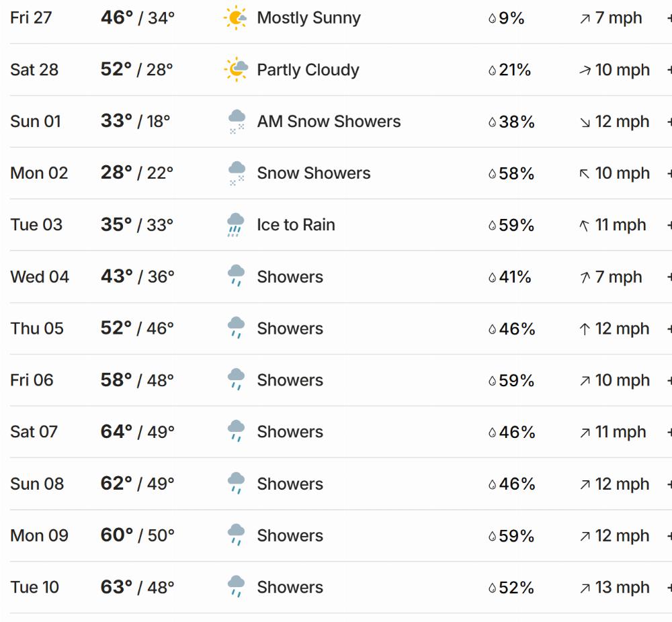Select the Sat 28 day label

[x=34, y=70]
